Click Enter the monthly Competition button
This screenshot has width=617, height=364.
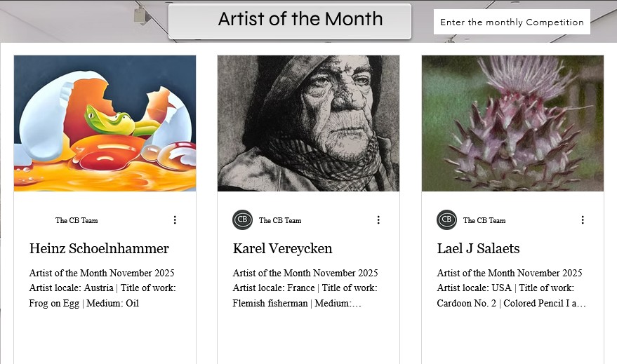[512, 22]
